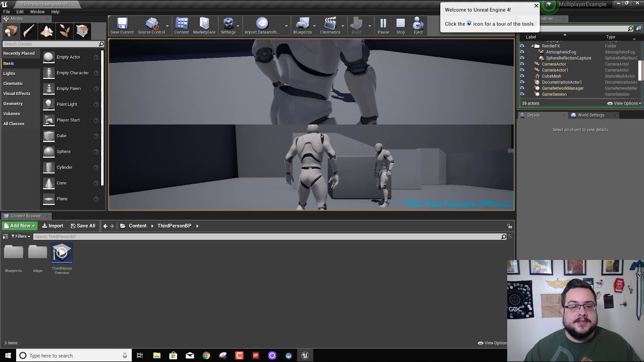Viewport: 644px width, 362px height.
Task: Select the Foliage mode icon
Action: (65, 31)
